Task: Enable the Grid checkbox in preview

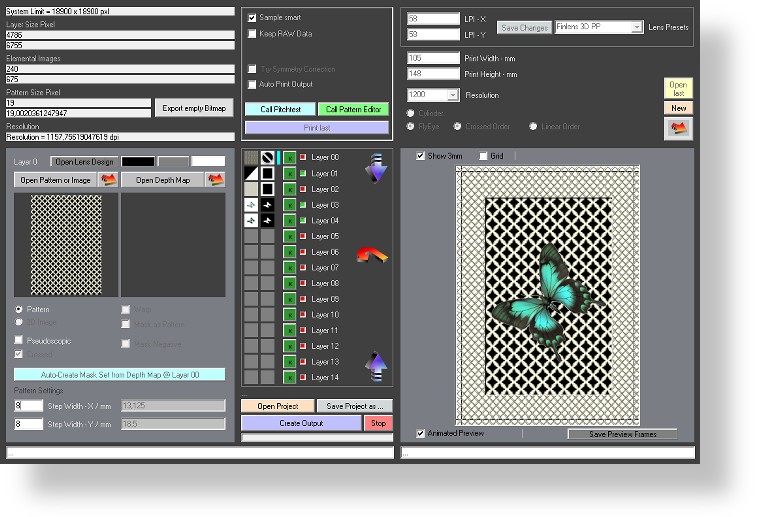Action: click(483, 156)
